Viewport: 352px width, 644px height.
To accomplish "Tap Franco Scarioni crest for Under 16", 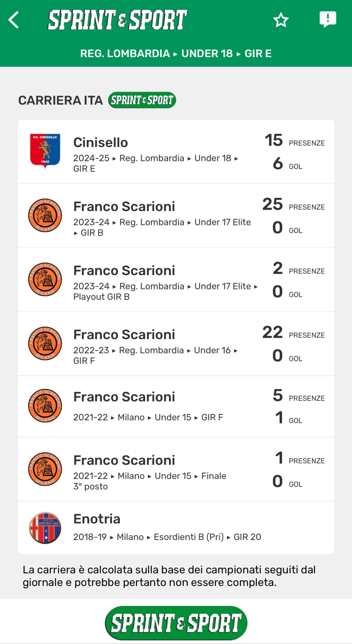I will click(x=45, y=343).
